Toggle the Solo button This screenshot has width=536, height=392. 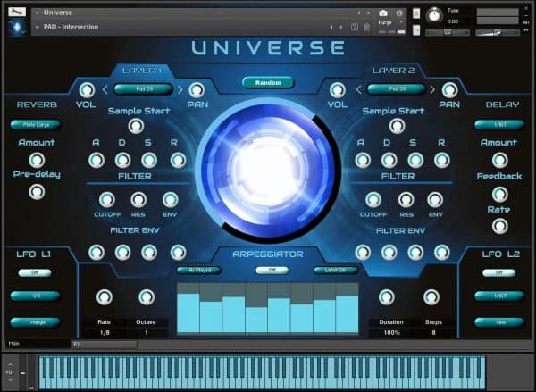coord(416,13)
